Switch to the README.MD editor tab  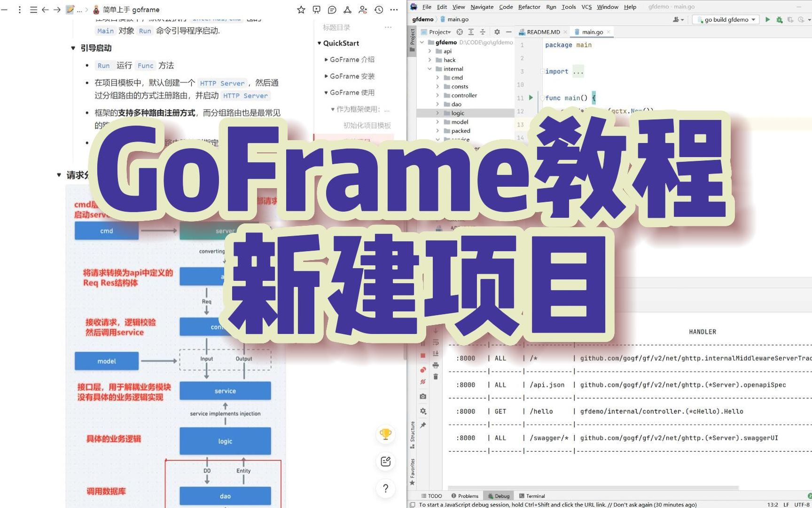(x=543, y=32)
